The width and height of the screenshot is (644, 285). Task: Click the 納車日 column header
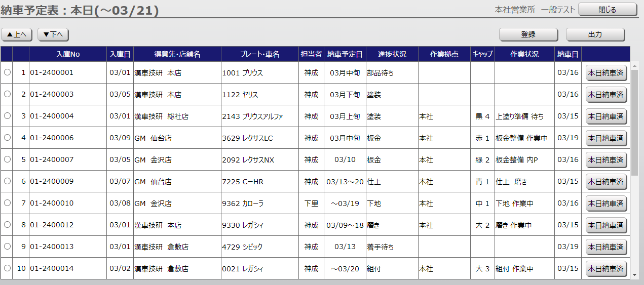[x=568, y=54]
